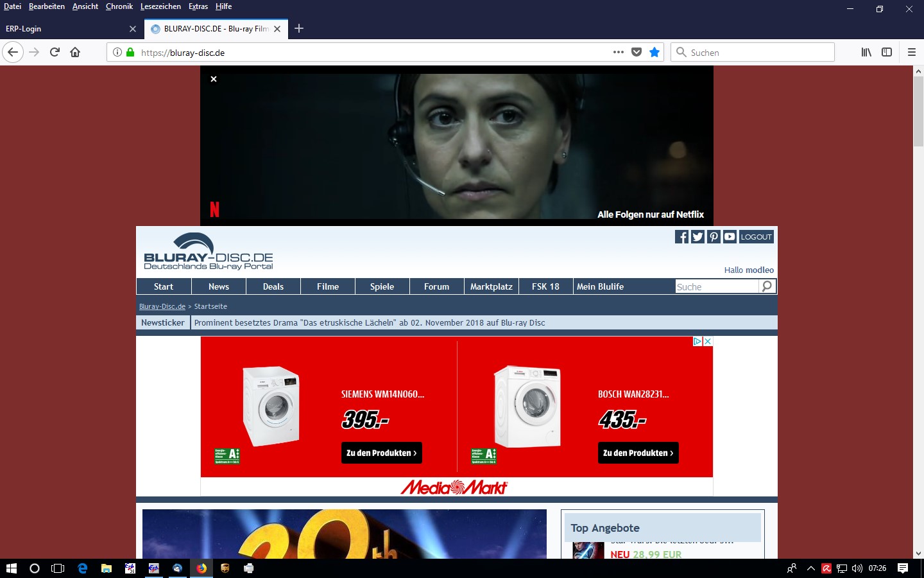
Task: Open the Mein Blulife navigation item
Action: pos(601,286)
